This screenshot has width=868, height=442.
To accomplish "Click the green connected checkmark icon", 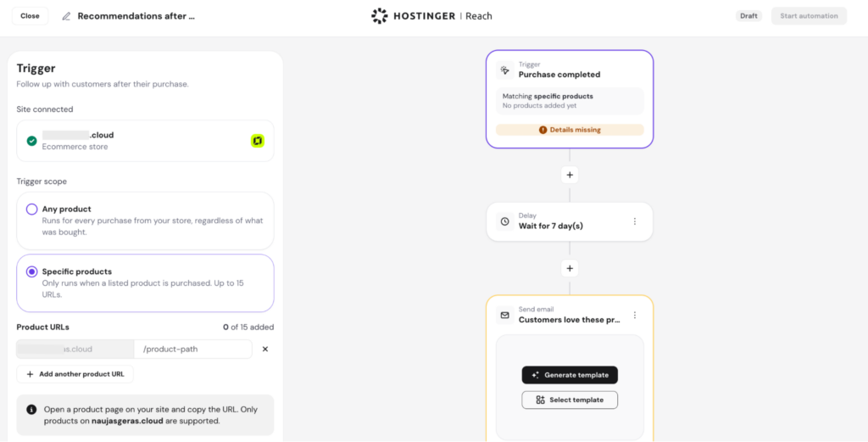I will click(x=32, y=141).
